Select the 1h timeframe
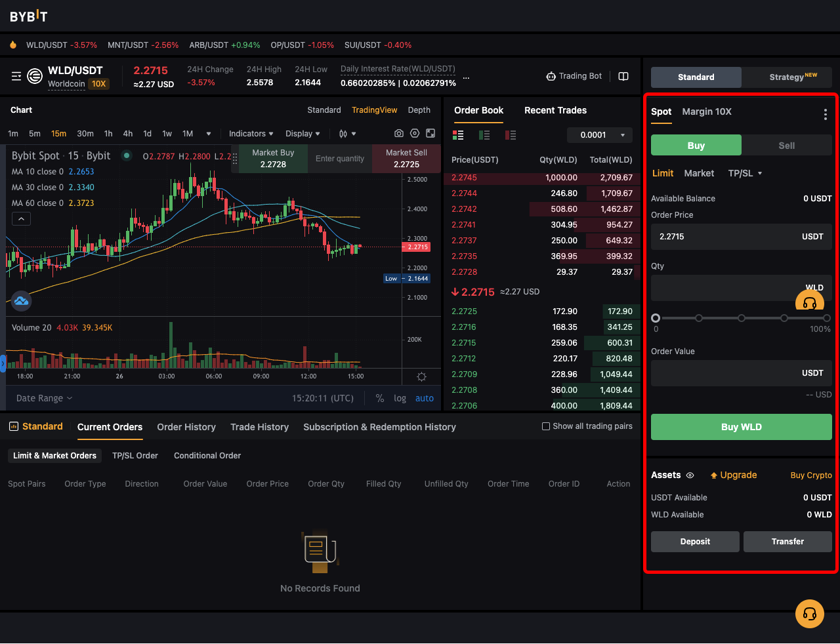The width and height of the screenshot is (840, 644). pyautogui.click(x=108, y=133)
